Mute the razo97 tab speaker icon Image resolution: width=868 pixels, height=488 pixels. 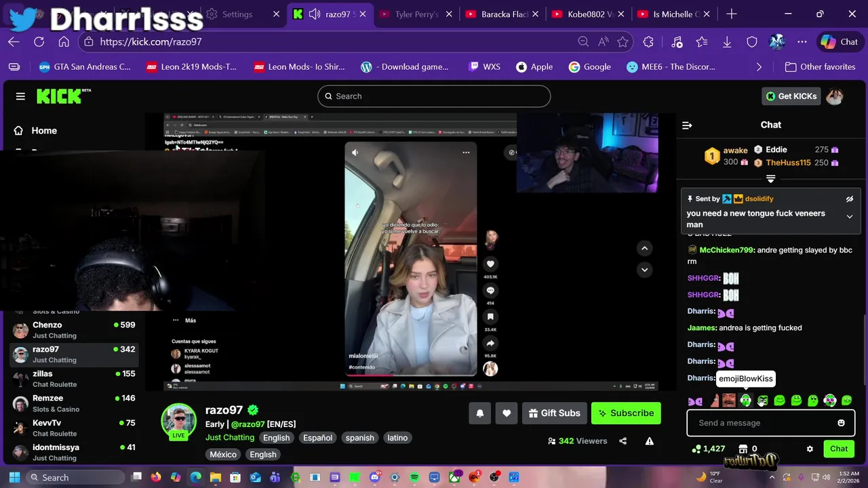point(315,14)
